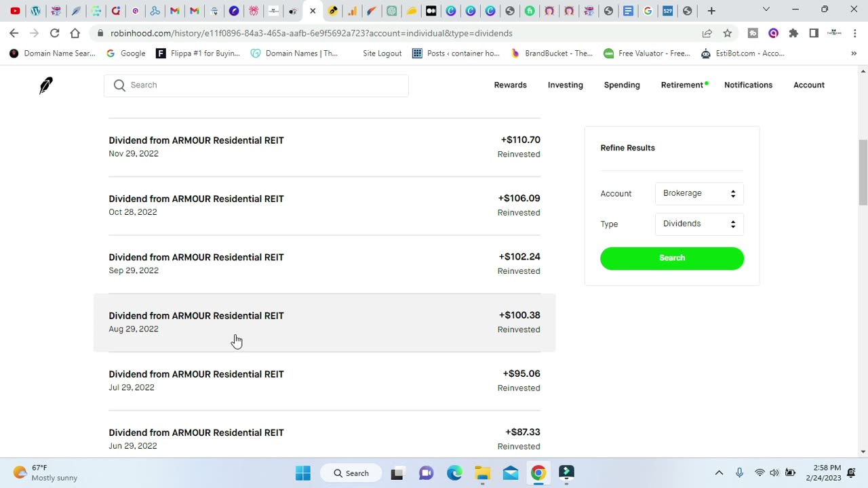Screen dimensions: 868x488
Task: Open the EstiBot.com bookmark
Action: [743, 54]
